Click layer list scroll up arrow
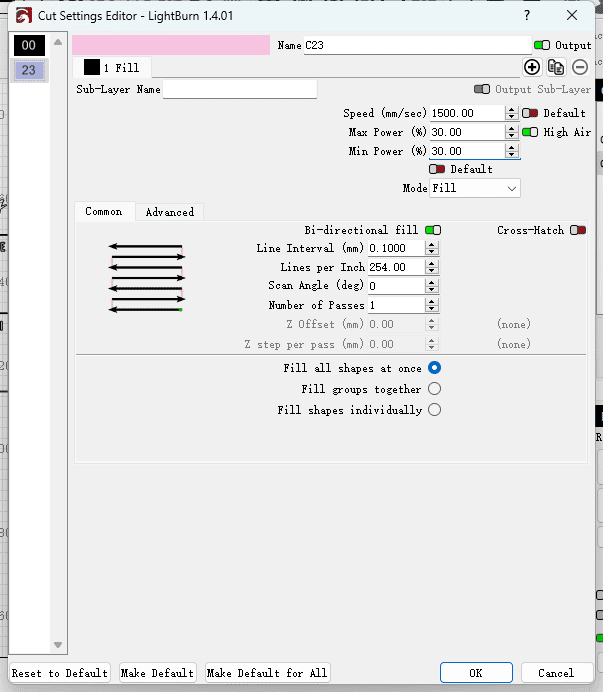603x692 pixels. (x=58, y=42)
